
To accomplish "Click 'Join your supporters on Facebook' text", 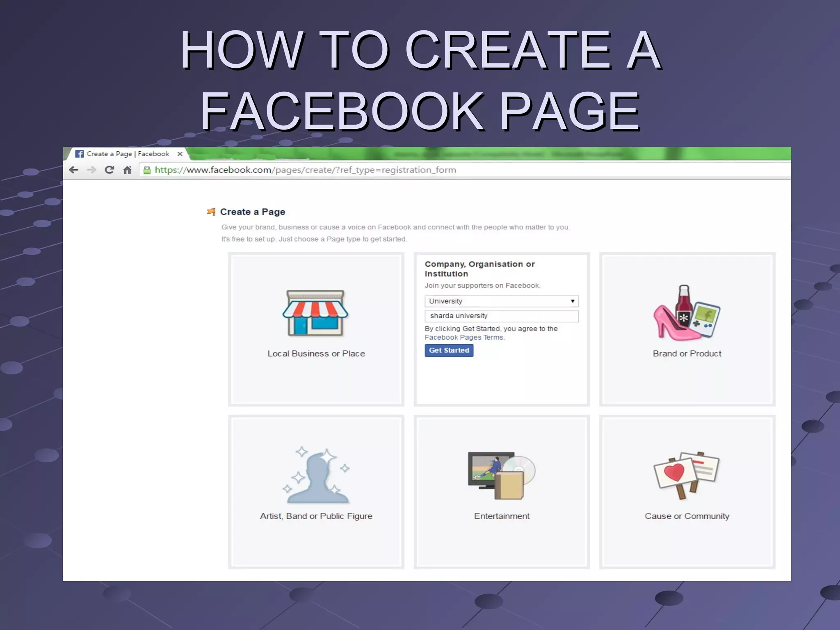I will click(482, 285).
